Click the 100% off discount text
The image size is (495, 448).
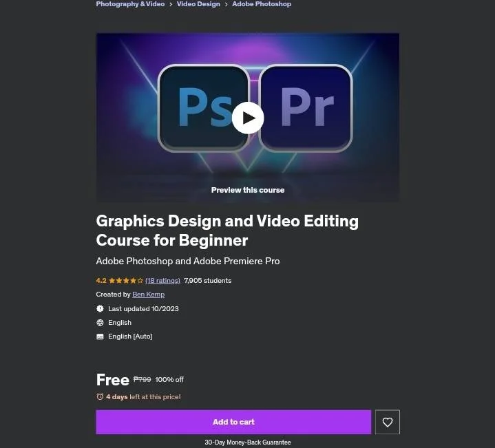coord(169,380)
